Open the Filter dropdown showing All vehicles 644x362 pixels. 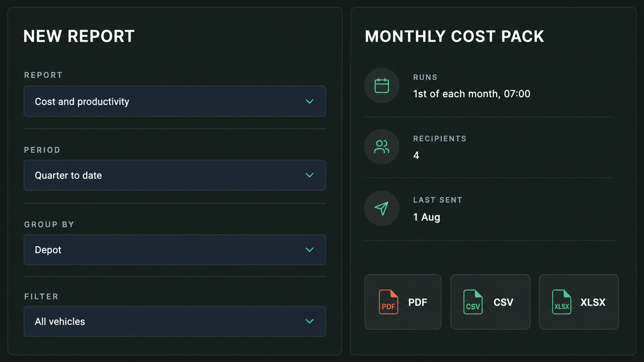tap(174, 321)
